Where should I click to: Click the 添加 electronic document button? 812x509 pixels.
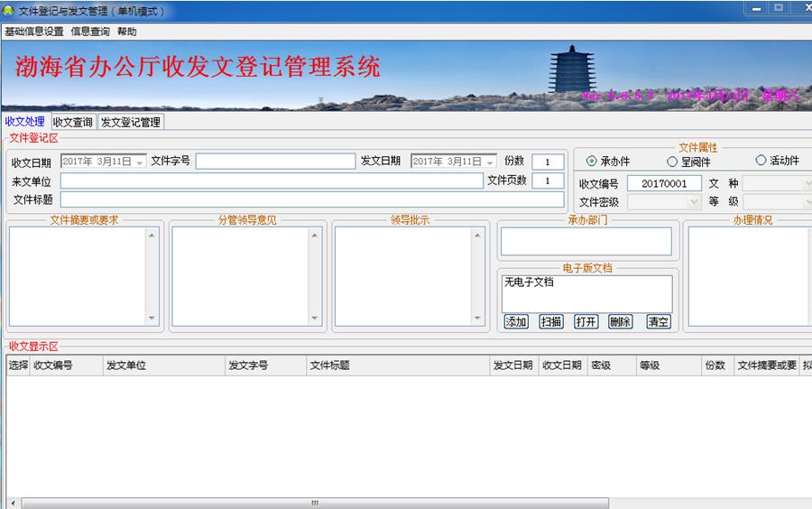coord(516,321)
